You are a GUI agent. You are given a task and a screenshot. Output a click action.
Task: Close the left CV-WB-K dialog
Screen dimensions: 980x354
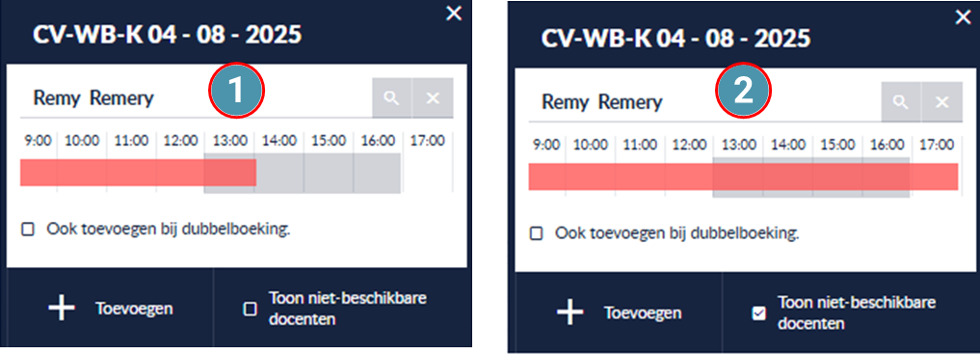pos(454,14)
